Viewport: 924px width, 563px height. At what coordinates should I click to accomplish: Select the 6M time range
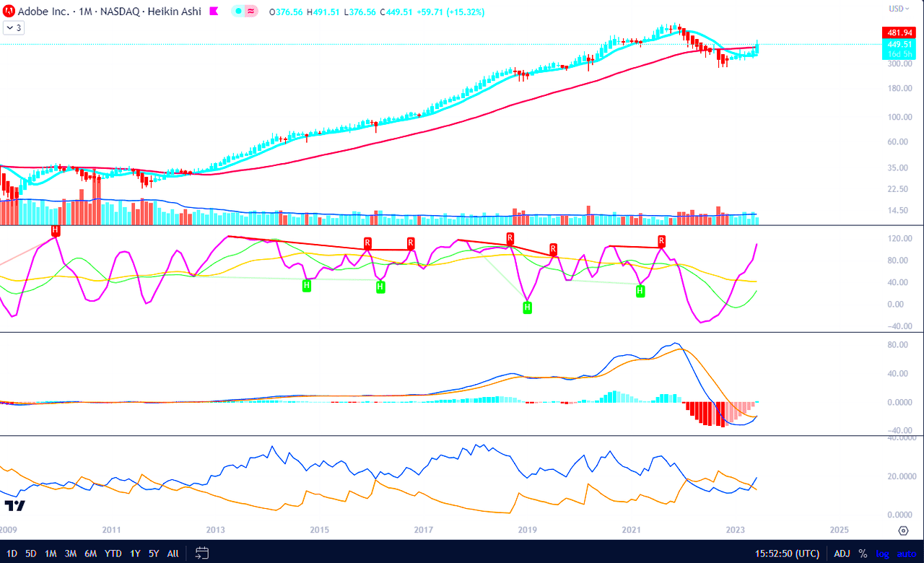[91, 554]
